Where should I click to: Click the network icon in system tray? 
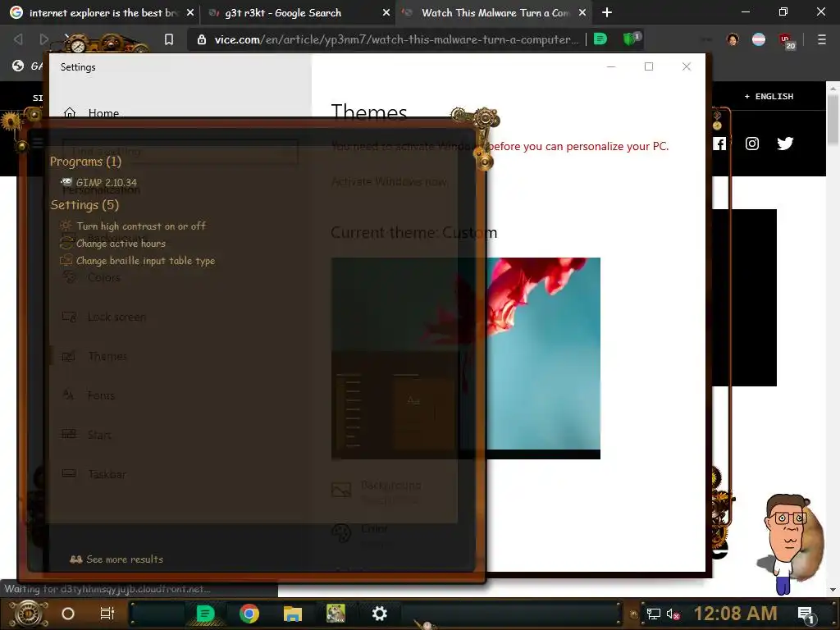[x=653, y=614]
